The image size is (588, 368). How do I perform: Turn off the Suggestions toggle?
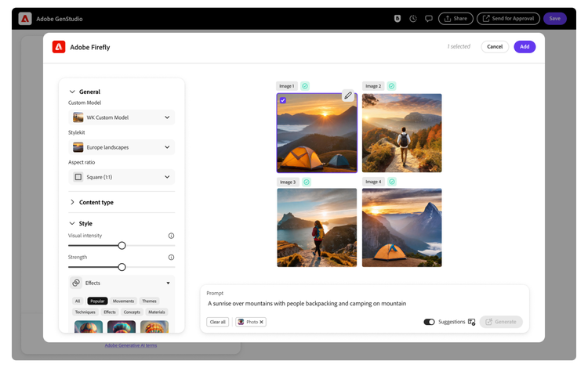(429, 322)
